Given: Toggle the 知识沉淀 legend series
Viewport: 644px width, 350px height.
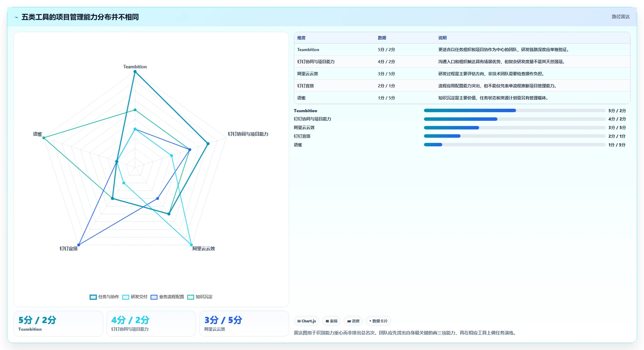Looking at the screenshot, I should [x=200, y=297].
